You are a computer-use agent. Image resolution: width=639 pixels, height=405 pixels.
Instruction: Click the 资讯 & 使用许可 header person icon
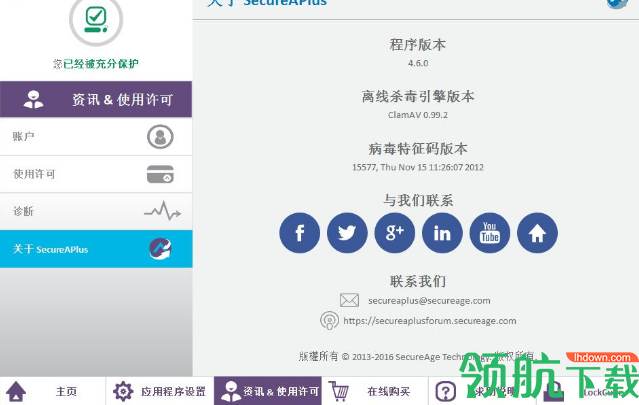pos(33,99)
